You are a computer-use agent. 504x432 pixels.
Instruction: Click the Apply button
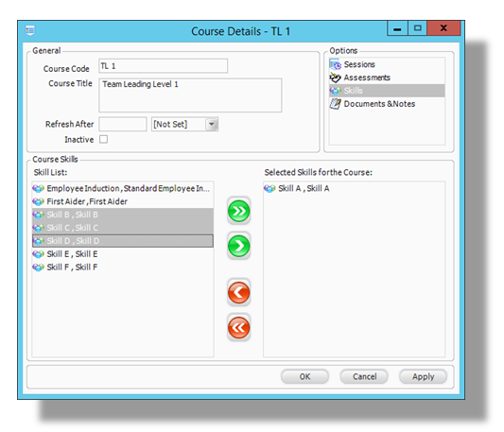pos(423,376)
